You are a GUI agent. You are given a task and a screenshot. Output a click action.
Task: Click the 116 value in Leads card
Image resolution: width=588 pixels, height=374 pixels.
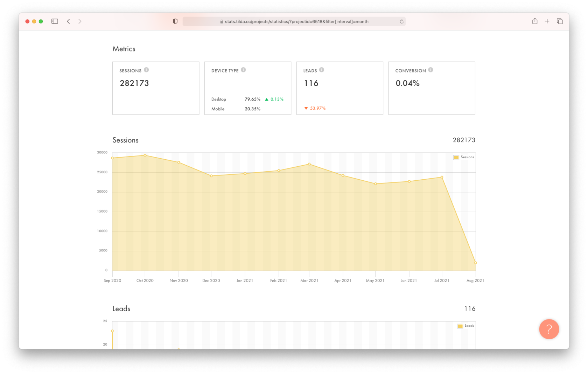tap(311, 83)
